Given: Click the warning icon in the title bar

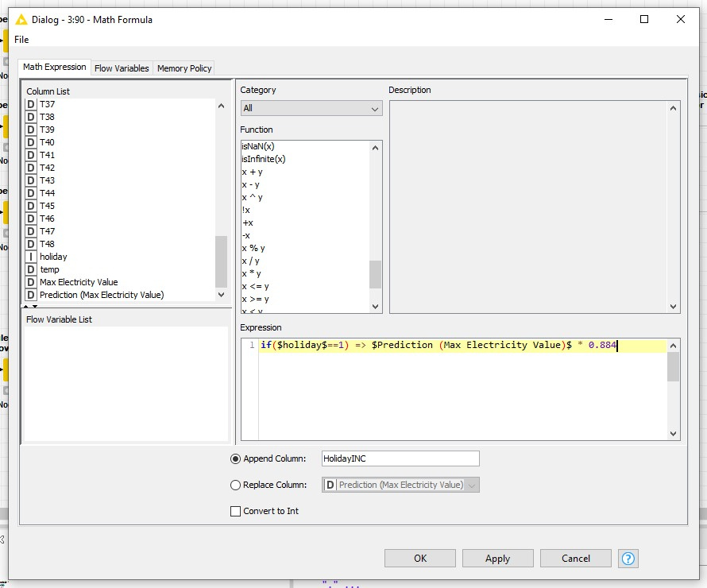Looking at the screenshot, I should pos(21,19).
